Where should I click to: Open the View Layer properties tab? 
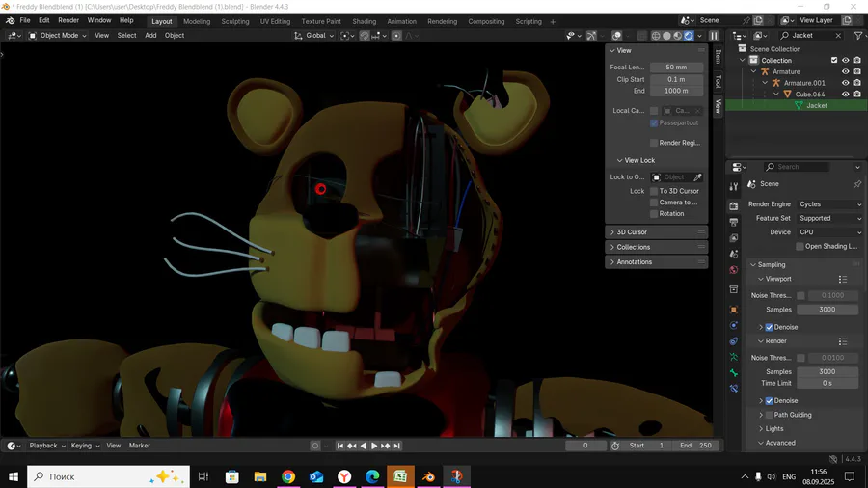tap(734, 238)
